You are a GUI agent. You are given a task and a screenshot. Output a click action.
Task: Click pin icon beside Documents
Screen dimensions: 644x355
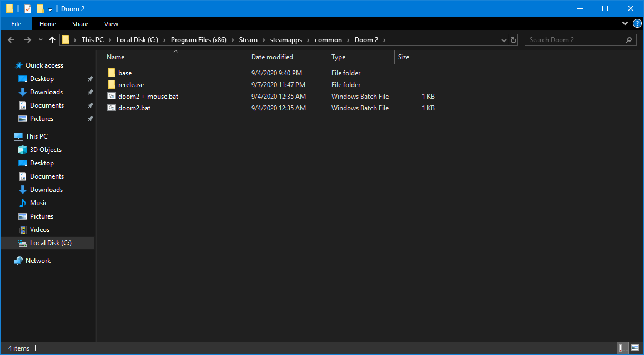[x=90, y=105]
